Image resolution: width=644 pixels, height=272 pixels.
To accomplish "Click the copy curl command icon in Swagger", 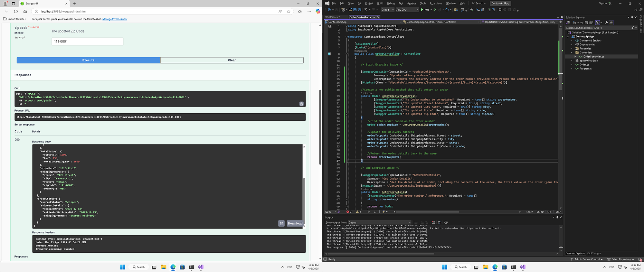I will tap(301, 104).
